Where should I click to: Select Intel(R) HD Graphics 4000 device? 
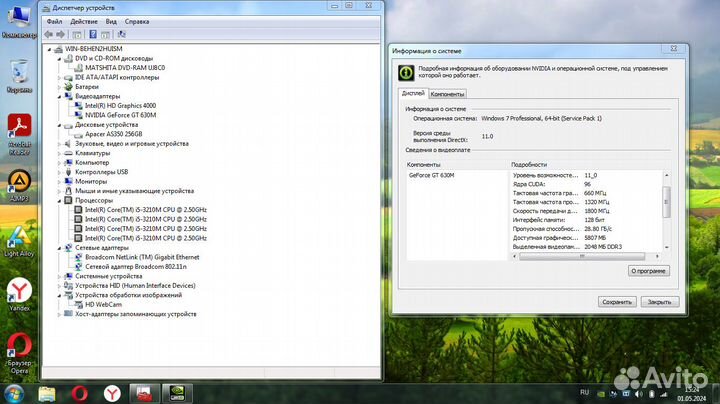(115, 106)
